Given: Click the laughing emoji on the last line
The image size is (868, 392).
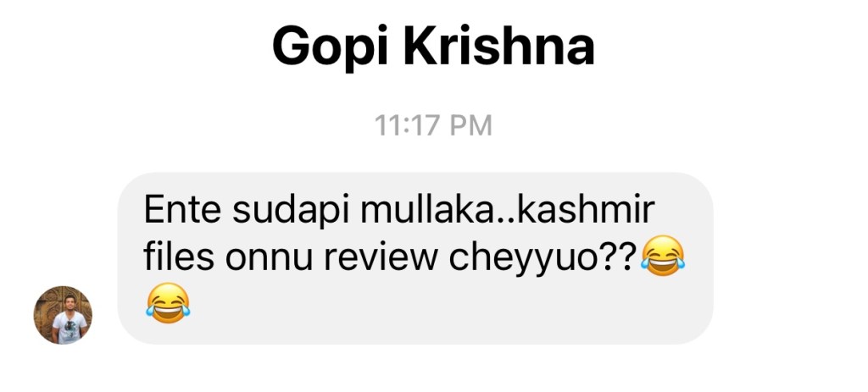Looking at the screenshot, I should 168,303.
